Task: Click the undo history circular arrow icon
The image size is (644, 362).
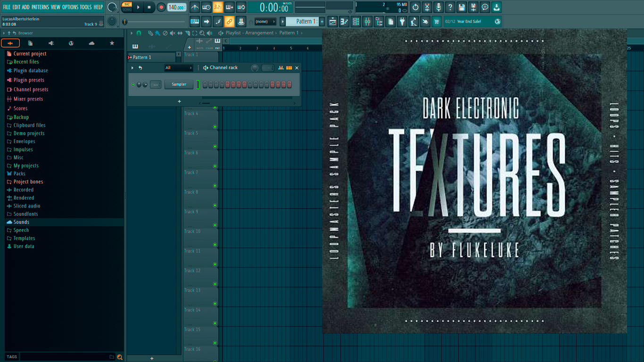Action: point(415,7)
